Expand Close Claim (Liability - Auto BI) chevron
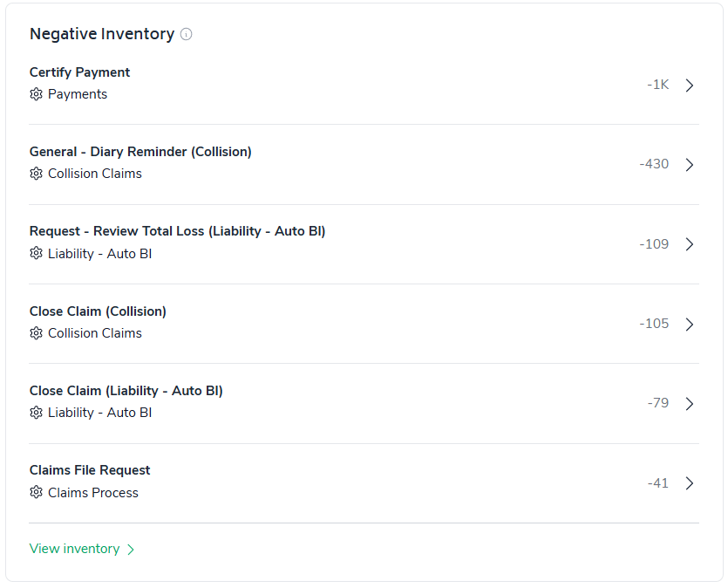Image resolution: width=728 pixels, height=588 pixels. click(x=690, y=404)
